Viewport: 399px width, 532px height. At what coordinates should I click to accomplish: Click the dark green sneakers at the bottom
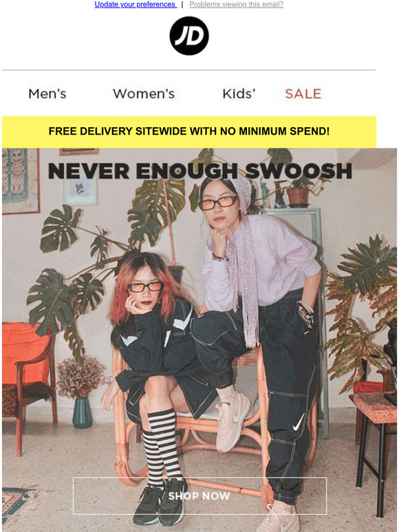160,500
